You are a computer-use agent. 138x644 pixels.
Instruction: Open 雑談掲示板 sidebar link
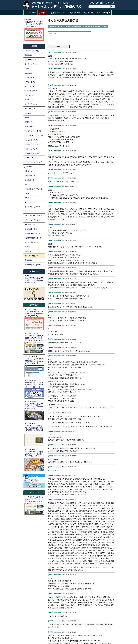(34, 55)
